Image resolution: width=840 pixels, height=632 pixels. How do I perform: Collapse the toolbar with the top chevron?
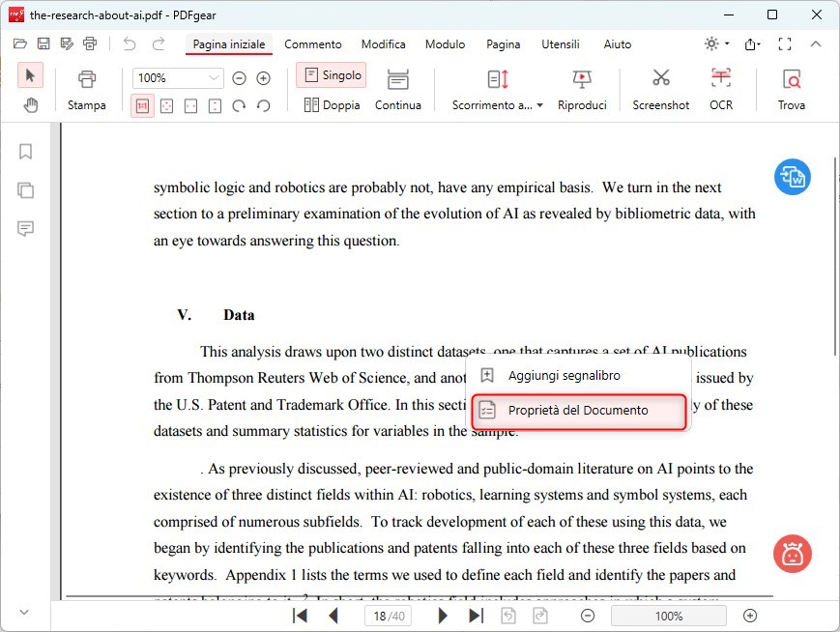[x=817, y=43]
